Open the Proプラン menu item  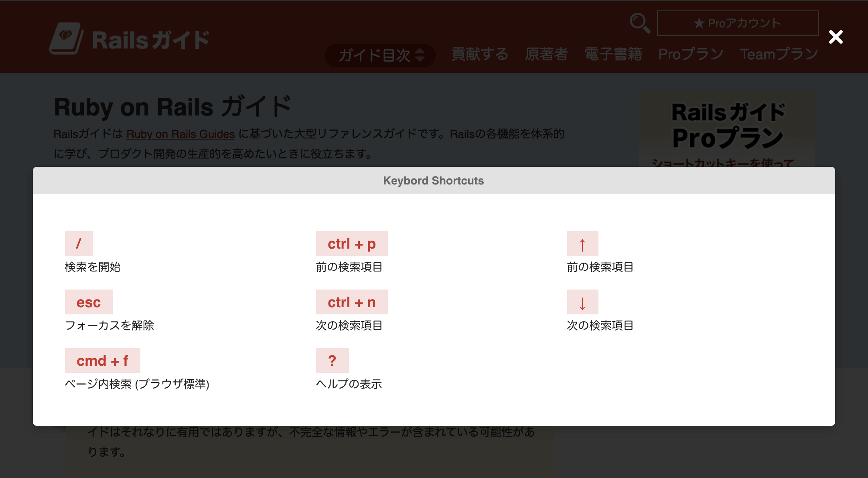[691, 54]
